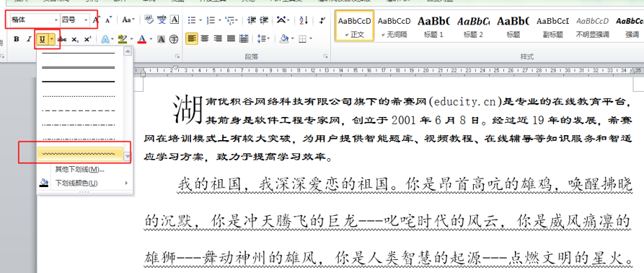The height and width of the screenshot is (273, 644).
Task: Choose the double-line underline style
Action: [79, 67]
